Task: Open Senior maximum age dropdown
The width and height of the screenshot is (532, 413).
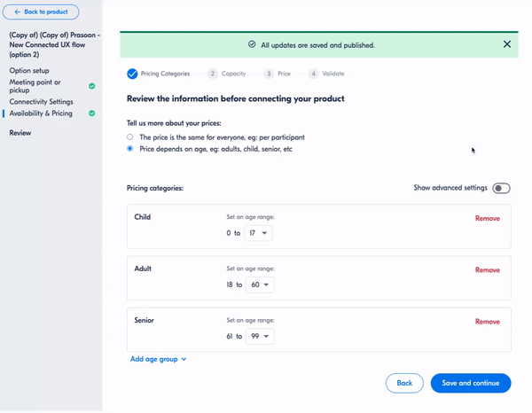Action: [x=260, y=337]
